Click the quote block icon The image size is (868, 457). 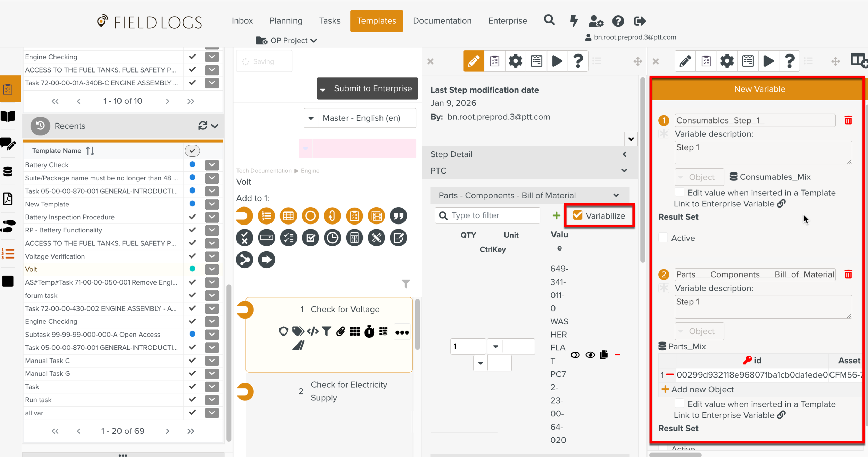[398, 216]
